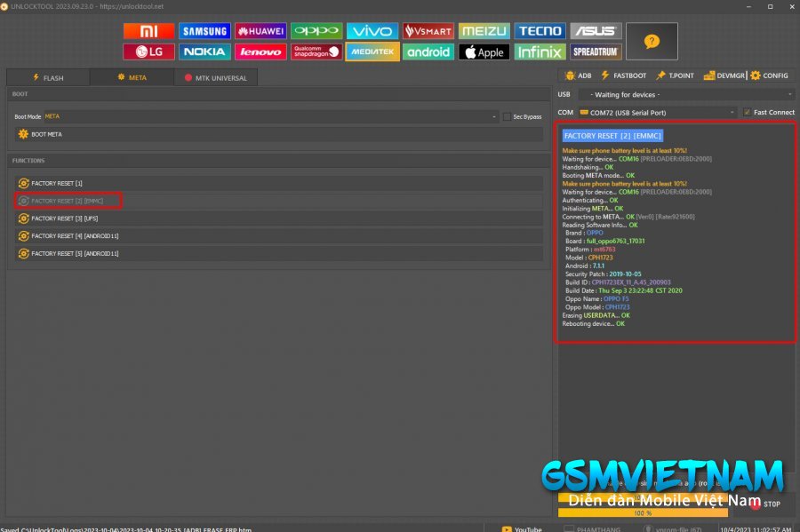This screenshot has width=800, height=532.
Task: Run FACTORY RESET [4] [ANDROID11]
Action: pos(278,236)
